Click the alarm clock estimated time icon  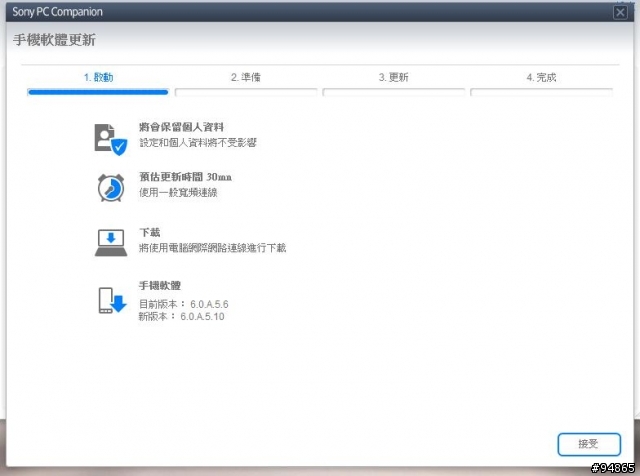coord(111,187)
